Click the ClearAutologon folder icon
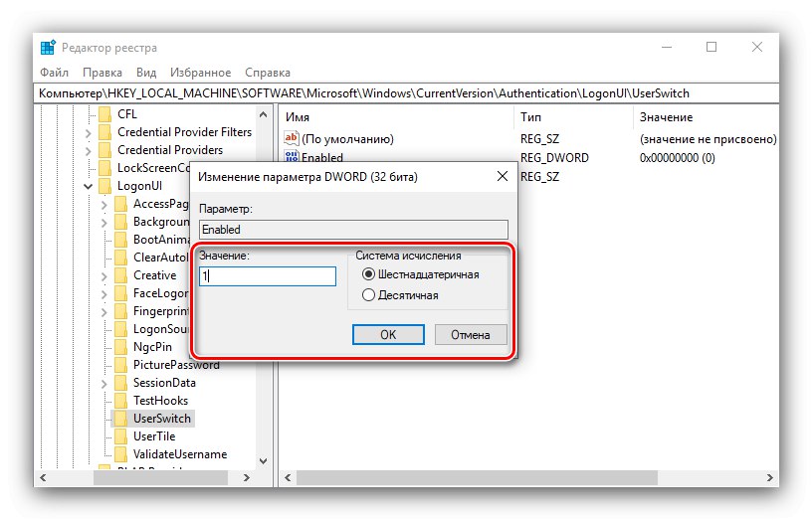Screen dimensions: 812x520 120,258
